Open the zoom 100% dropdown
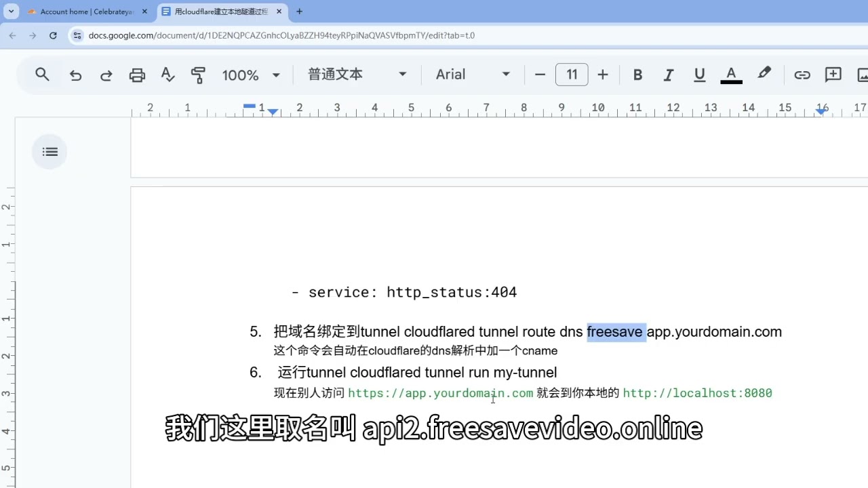 [251, 75]
